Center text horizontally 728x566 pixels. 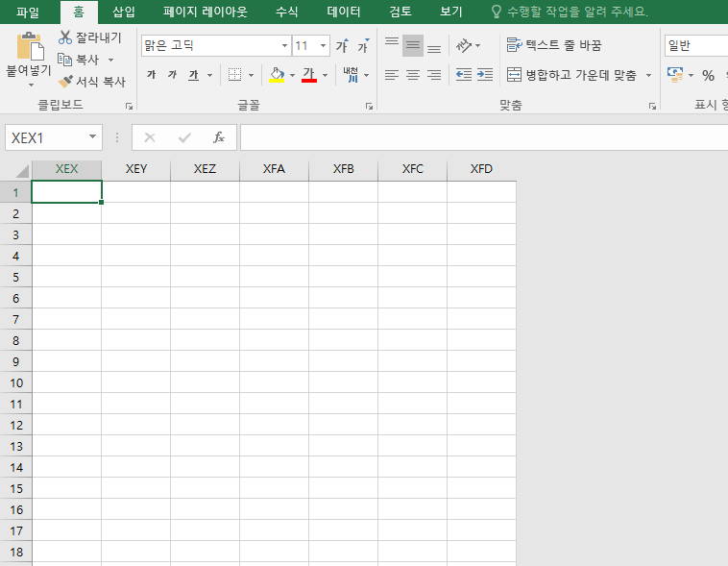(x=413, y=74)
